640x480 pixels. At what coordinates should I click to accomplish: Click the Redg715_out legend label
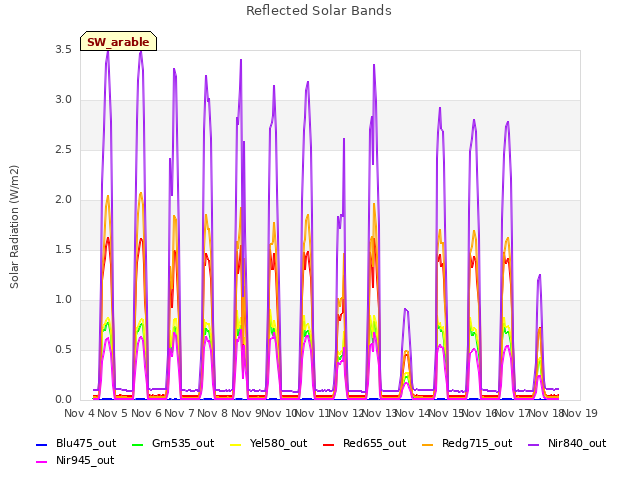(477, 444)
